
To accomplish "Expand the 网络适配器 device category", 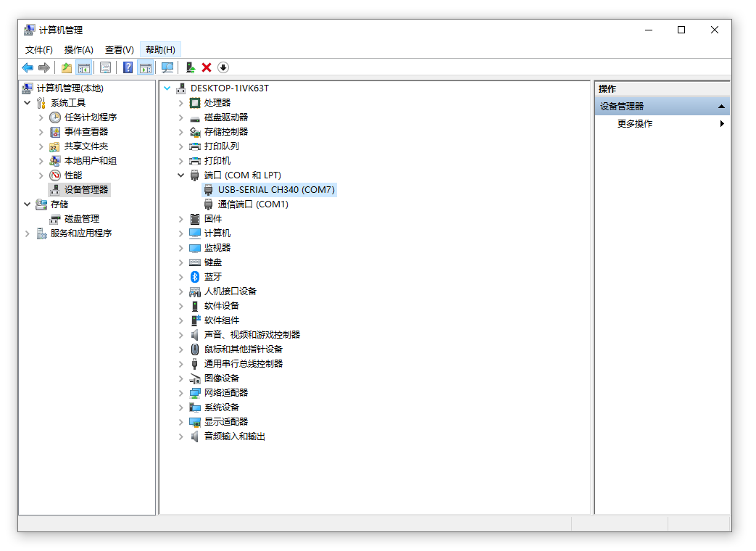I will pos(181,393).
